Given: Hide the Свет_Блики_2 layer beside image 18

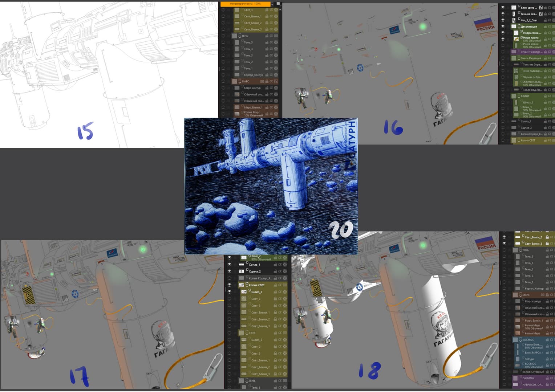Looking at the screenshot, I should (x=504, y=237).
